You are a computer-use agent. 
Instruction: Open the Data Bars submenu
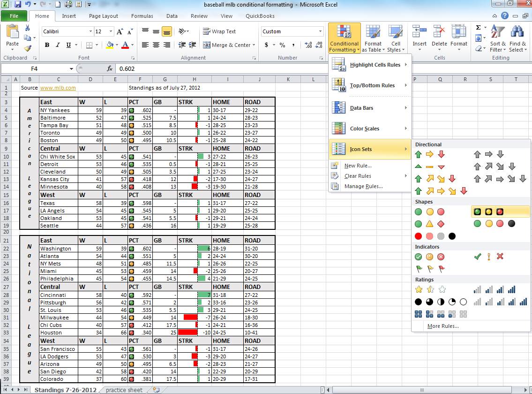click(360, 108)
